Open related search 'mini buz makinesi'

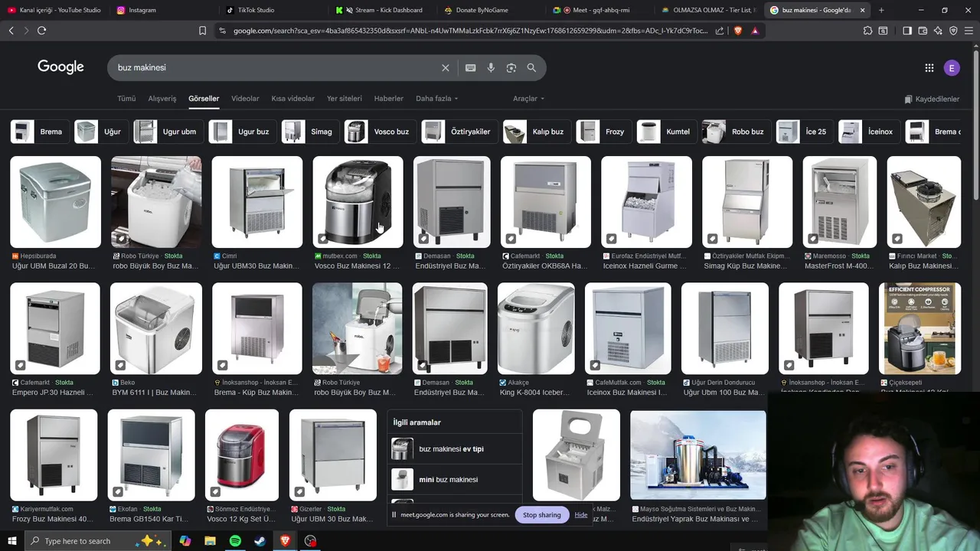[455, 480]
